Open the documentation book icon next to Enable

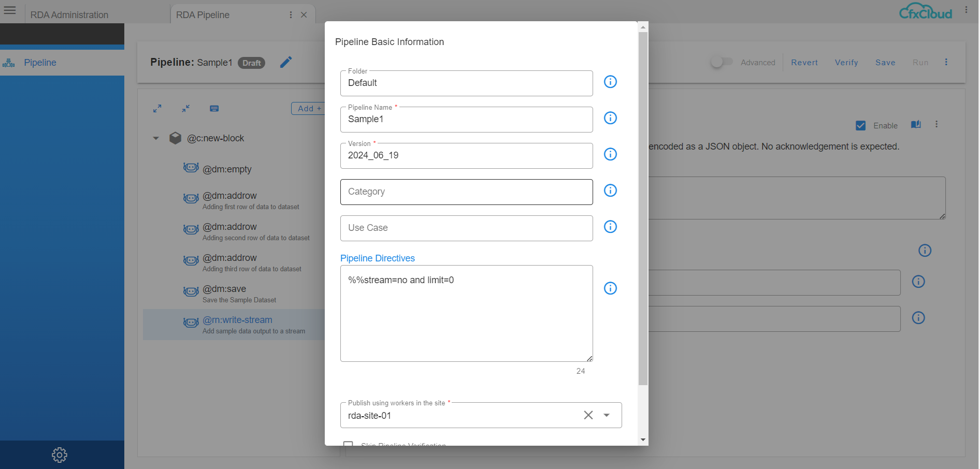pos(916,124)
